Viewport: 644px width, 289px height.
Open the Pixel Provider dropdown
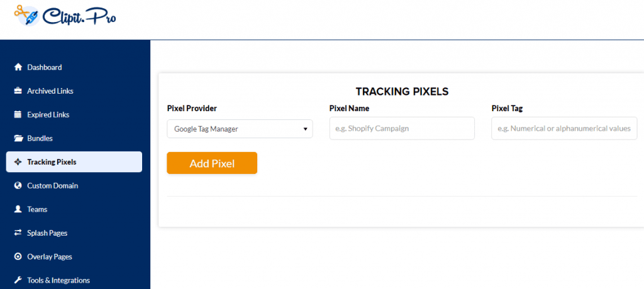(240, 129)
